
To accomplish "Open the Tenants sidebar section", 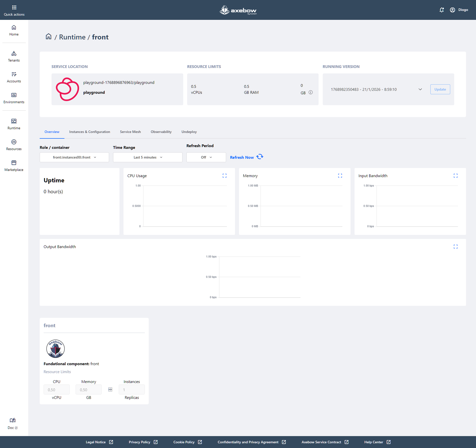I will click(x=14, y=57).
